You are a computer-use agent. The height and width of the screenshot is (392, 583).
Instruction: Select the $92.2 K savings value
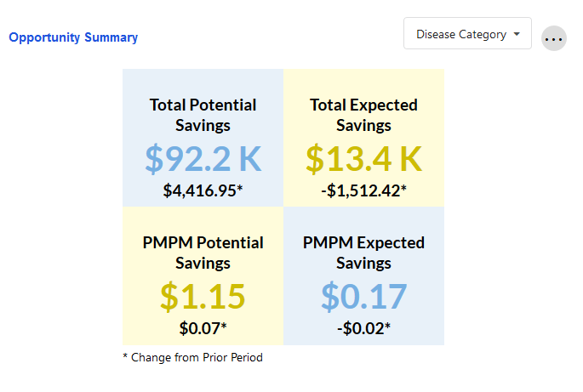click(203, 158)
